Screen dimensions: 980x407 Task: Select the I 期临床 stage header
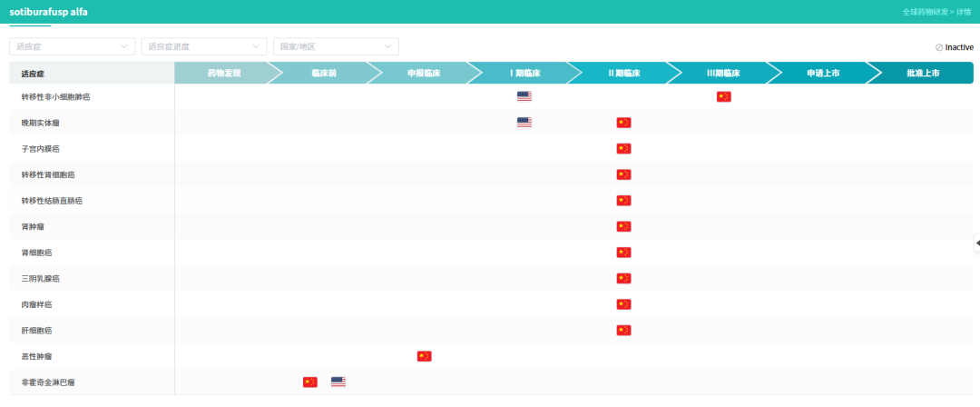[524, 73]
